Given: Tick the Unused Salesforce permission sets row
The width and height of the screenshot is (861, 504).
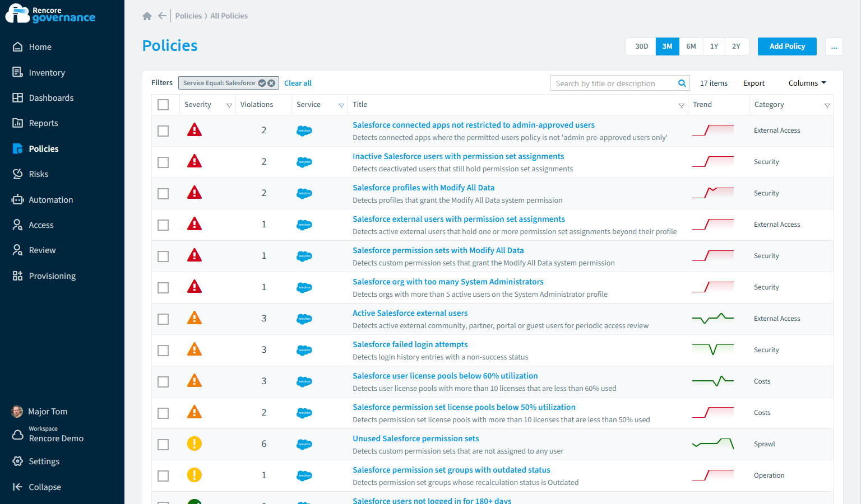Looking at the screenshot, I should click(163, 445).
